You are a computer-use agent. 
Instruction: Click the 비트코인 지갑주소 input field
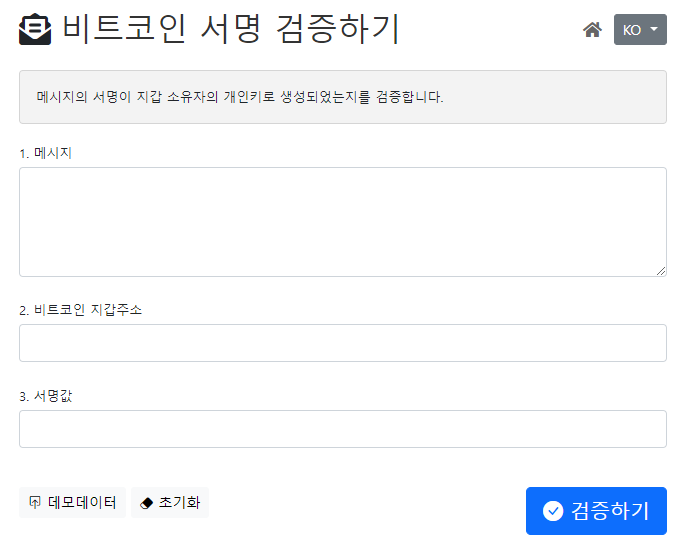(343, 343)
